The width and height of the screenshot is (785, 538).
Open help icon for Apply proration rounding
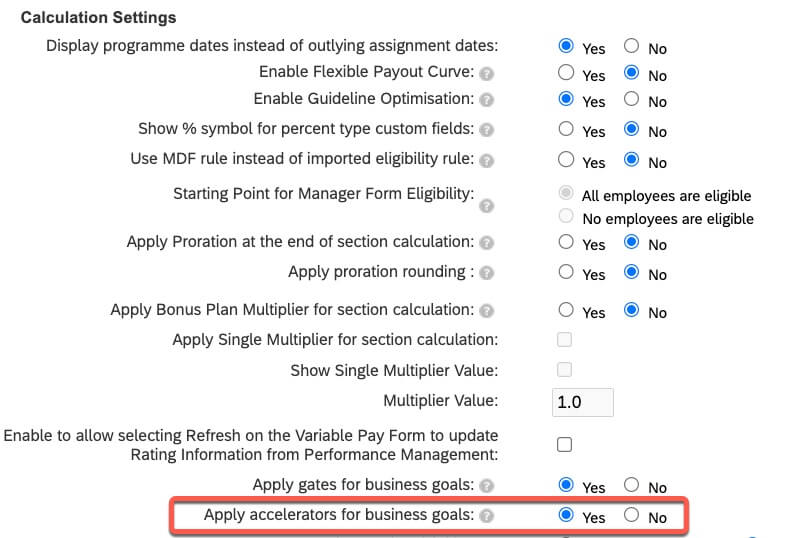486,273
